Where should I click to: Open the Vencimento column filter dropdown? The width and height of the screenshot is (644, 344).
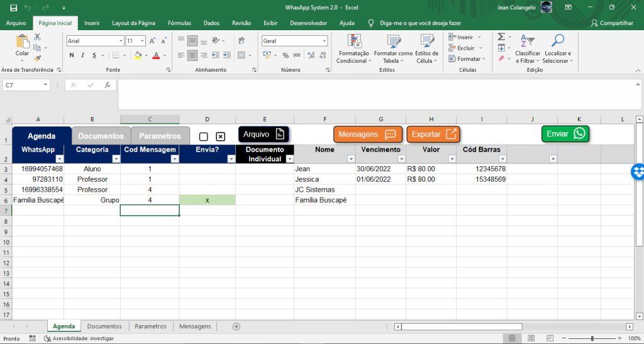pos(402,159)
